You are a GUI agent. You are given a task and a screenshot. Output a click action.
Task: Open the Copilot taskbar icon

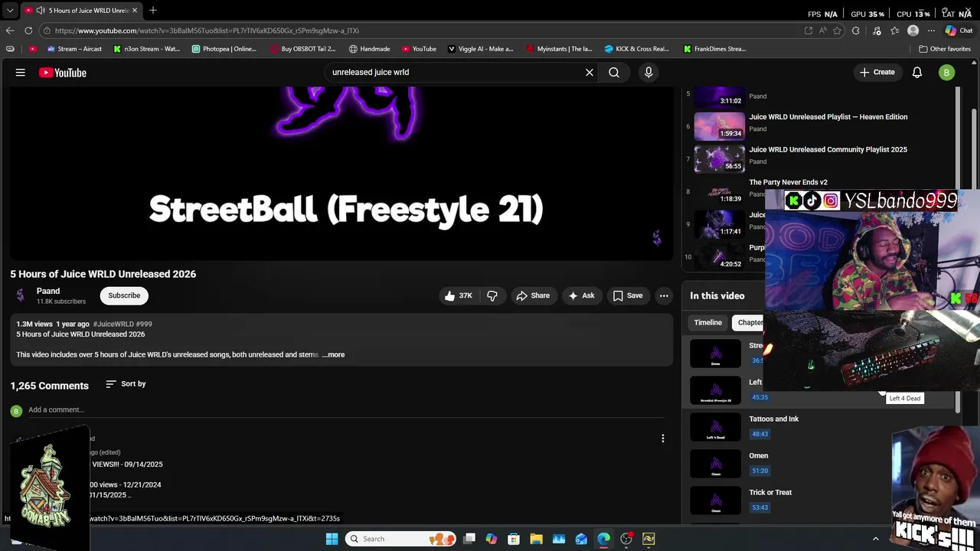coord(492,539)
